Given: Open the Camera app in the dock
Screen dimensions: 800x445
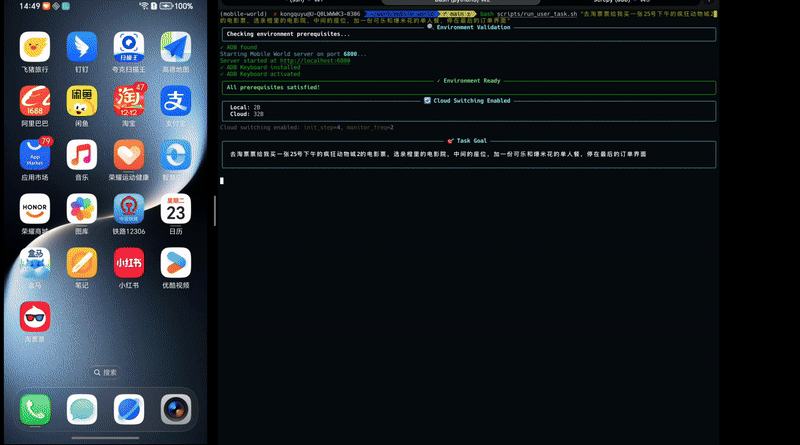Looking at the screenshot, I should pos(176,408).
